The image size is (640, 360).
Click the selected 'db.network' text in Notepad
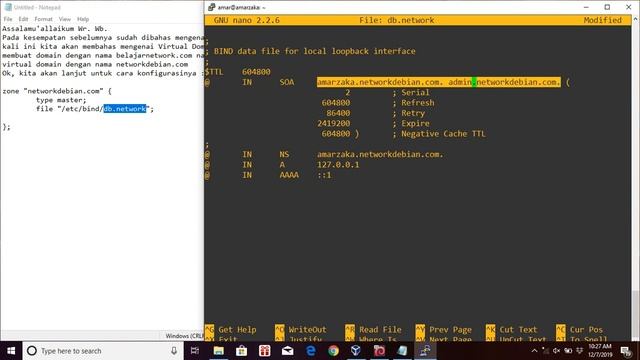click(124, 109)
